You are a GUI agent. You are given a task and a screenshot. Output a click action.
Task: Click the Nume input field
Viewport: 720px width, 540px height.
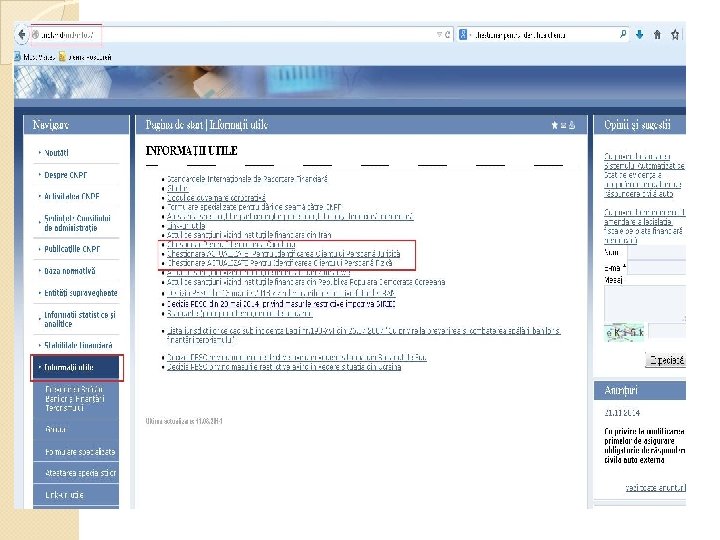(657, 253)
